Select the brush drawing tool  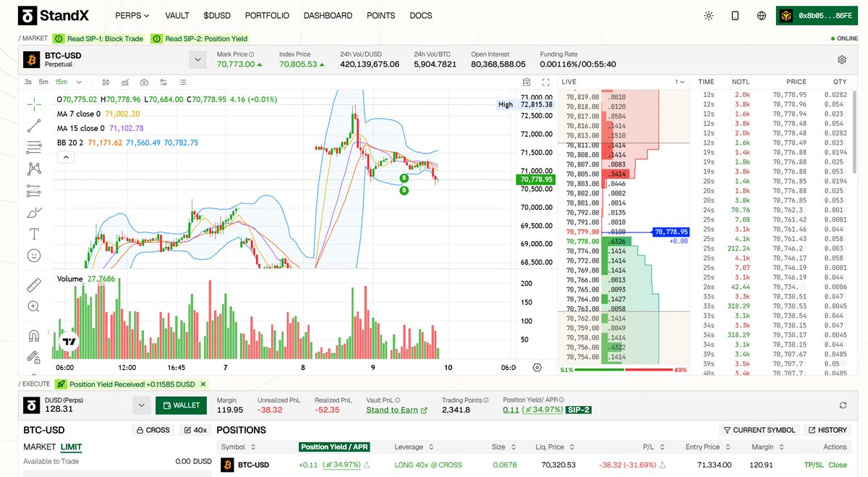(x=34, y=212)
